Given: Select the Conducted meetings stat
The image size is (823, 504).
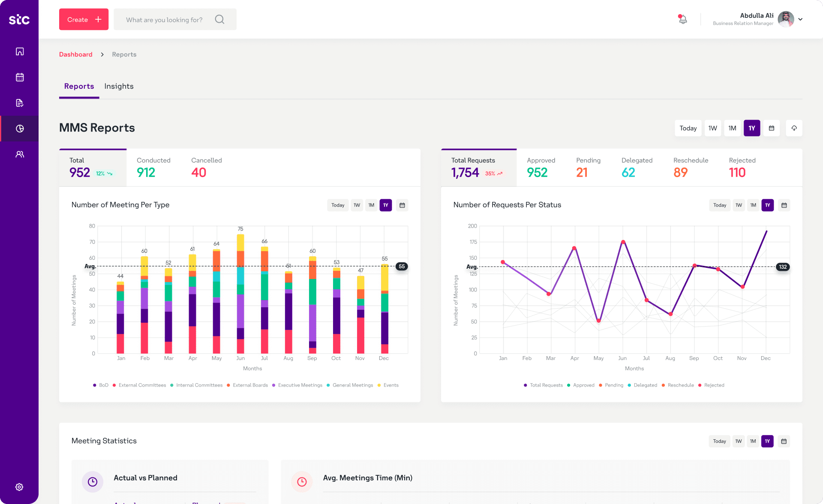Looking at the screenshot, I should point(153,168).
